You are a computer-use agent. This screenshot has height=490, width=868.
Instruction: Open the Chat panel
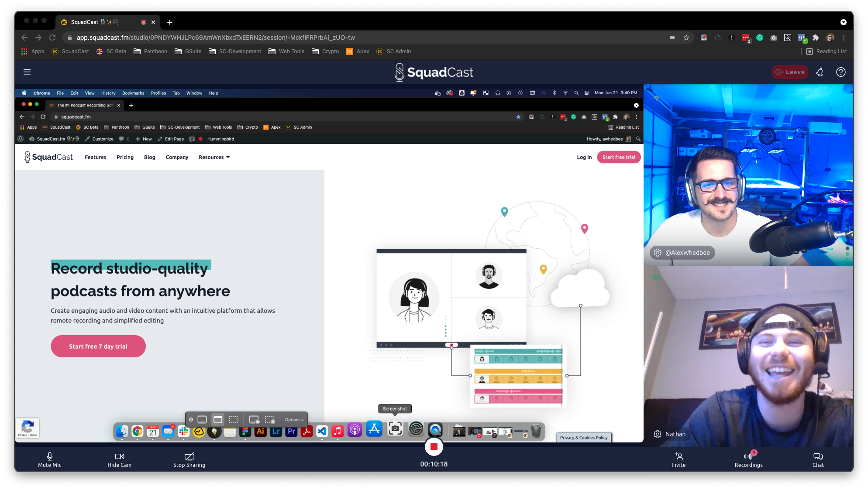click(x=818, y=459)
